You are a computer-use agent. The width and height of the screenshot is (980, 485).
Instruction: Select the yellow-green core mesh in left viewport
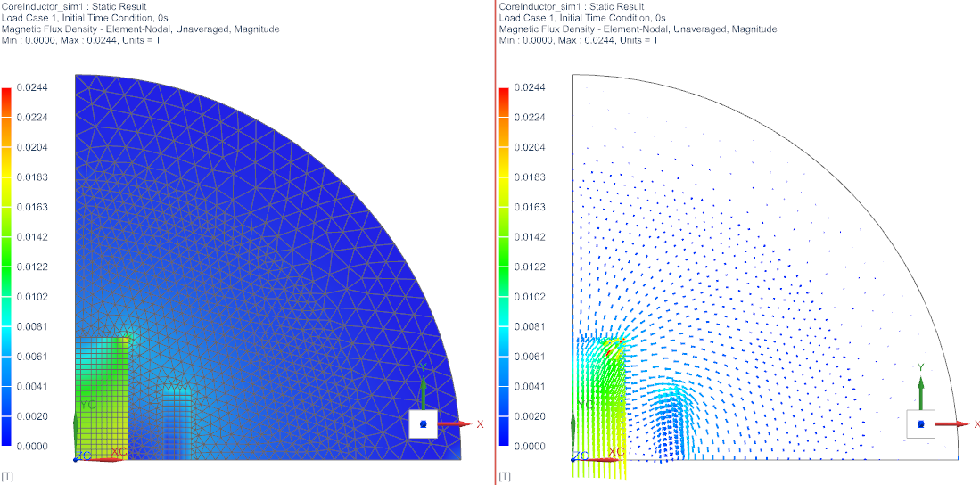coord(100,401)
